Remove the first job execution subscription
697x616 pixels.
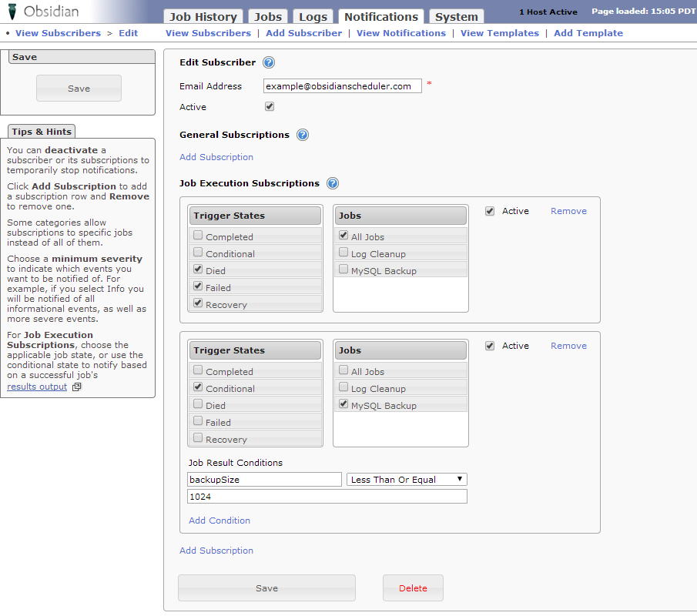(x=568, y=211)
